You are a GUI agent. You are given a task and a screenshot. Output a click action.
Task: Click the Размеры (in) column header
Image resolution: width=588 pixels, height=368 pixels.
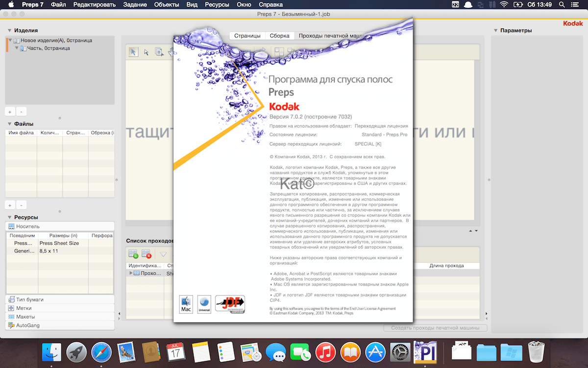tap(63, 236)
